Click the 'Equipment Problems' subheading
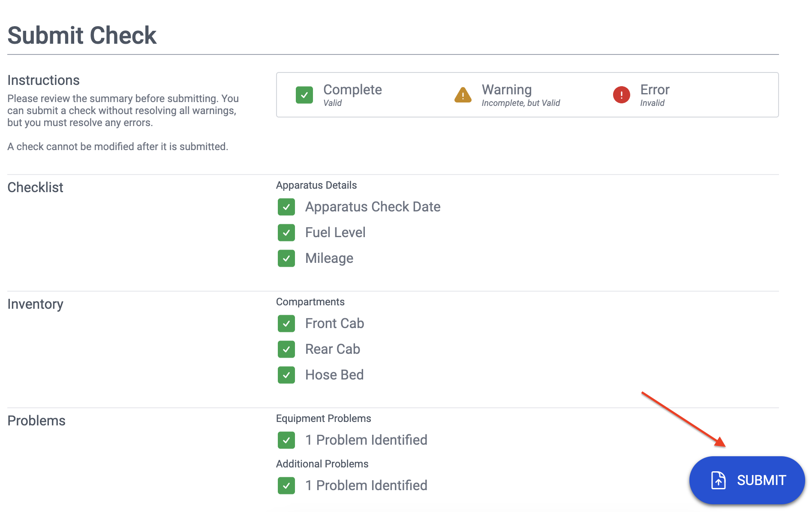 click(324, 419)
